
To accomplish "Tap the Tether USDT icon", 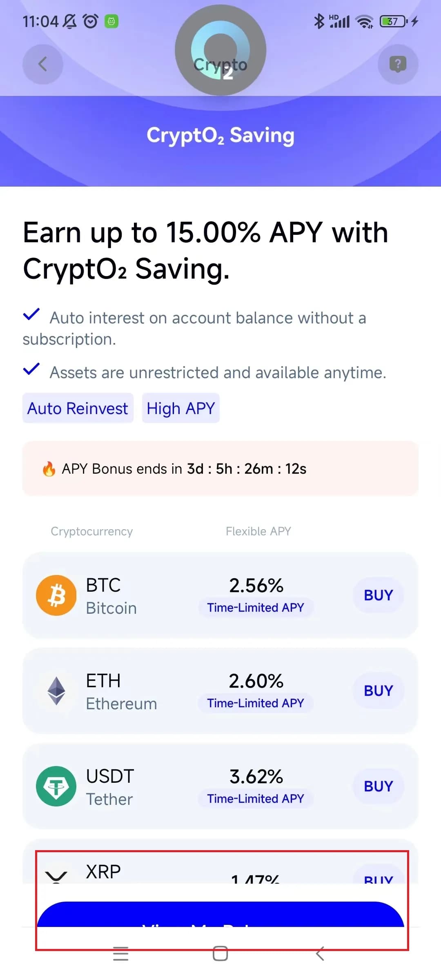I will [x=56, y=786].
